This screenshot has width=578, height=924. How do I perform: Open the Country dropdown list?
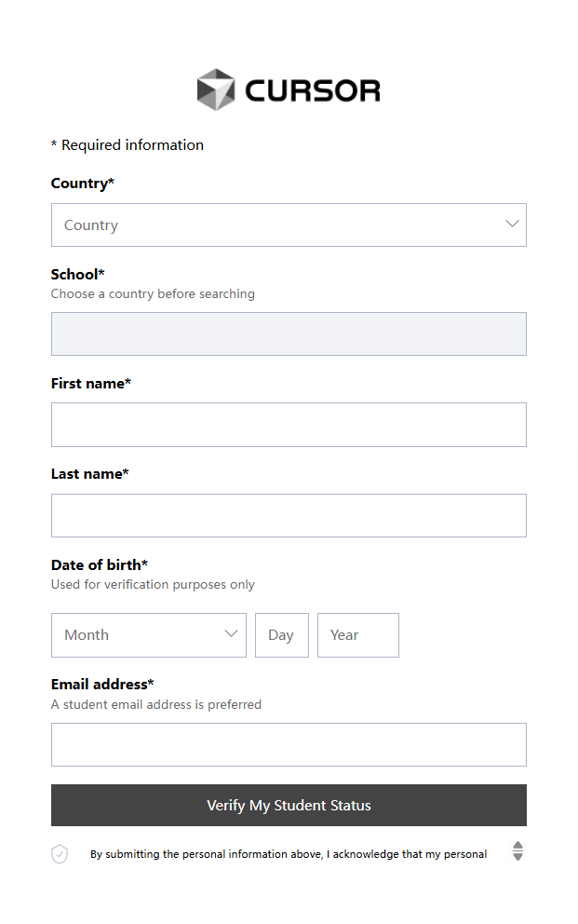[x=289, y=225]
